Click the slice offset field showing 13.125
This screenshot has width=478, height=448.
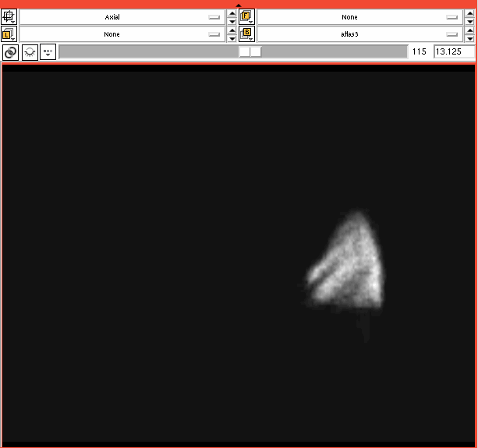tap(454, 52)
